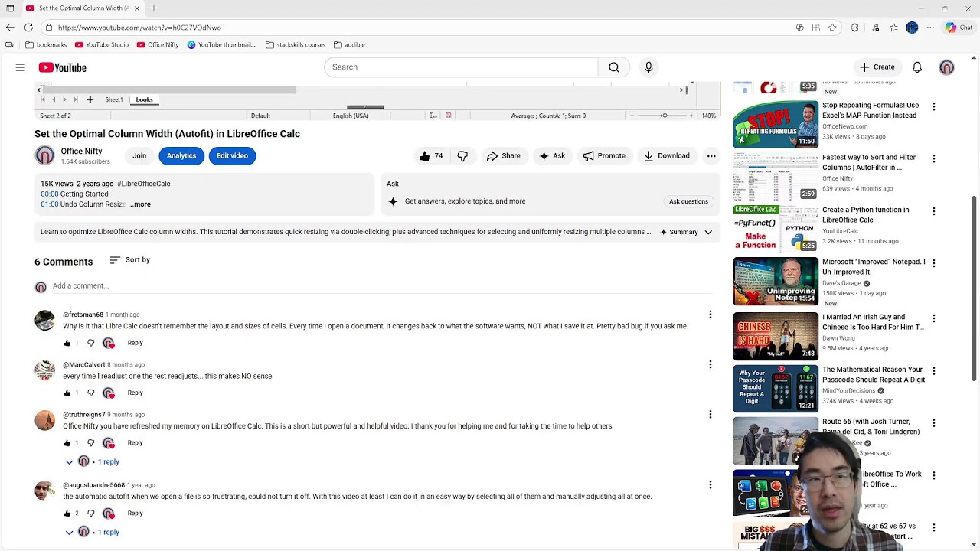
Task: Like the video with 74 likes
Action: point(431,156)
